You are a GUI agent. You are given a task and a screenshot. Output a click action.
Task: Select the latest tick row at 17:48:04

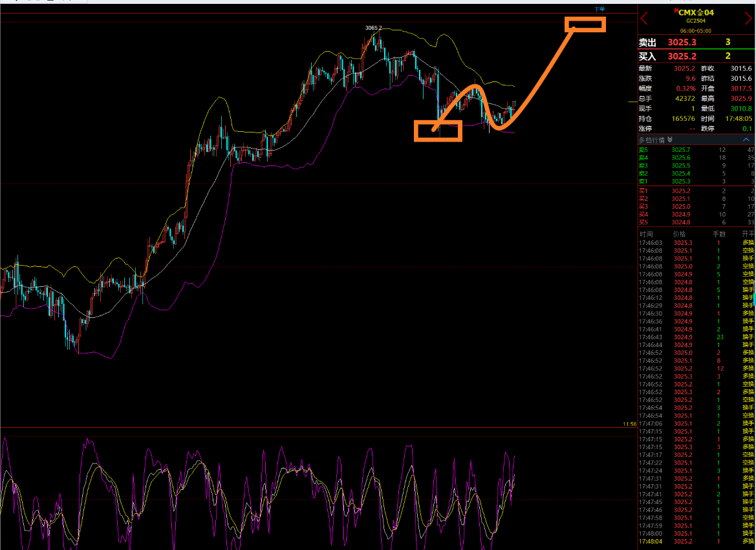[x=697, y=542]
